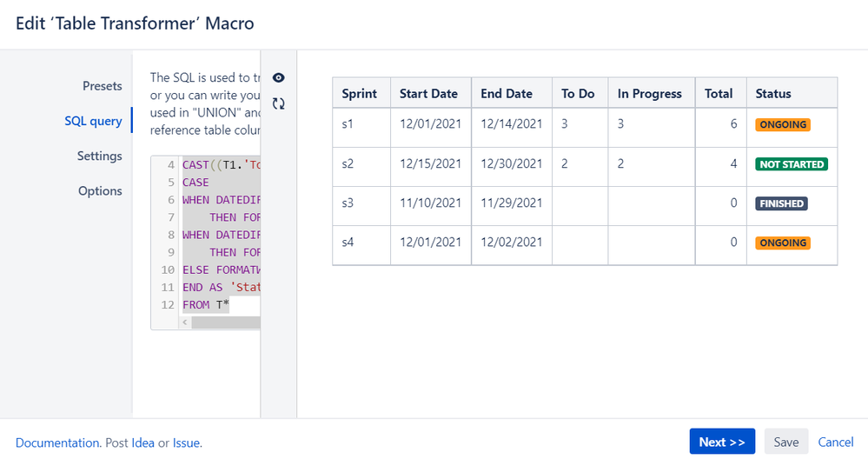Click the NOT STARTED status badge
Viewport: 868px width, 459px height.
click(x=792, y=164)
